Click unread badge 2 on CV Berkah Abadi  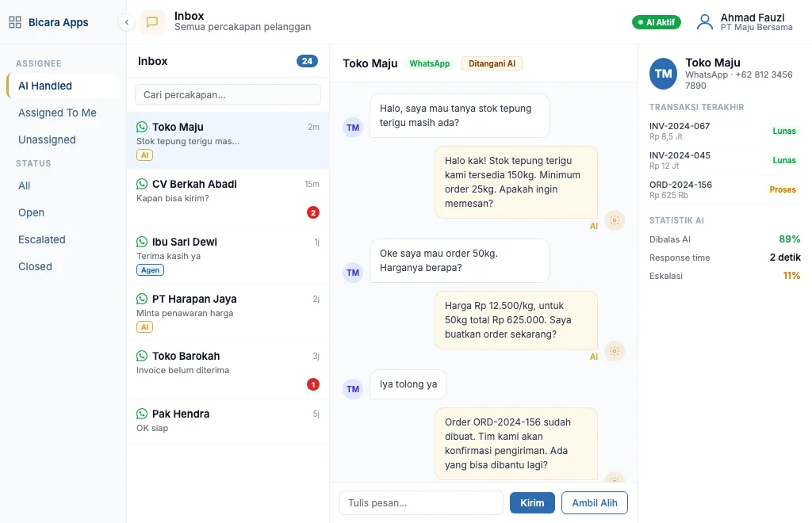point(312,212)
